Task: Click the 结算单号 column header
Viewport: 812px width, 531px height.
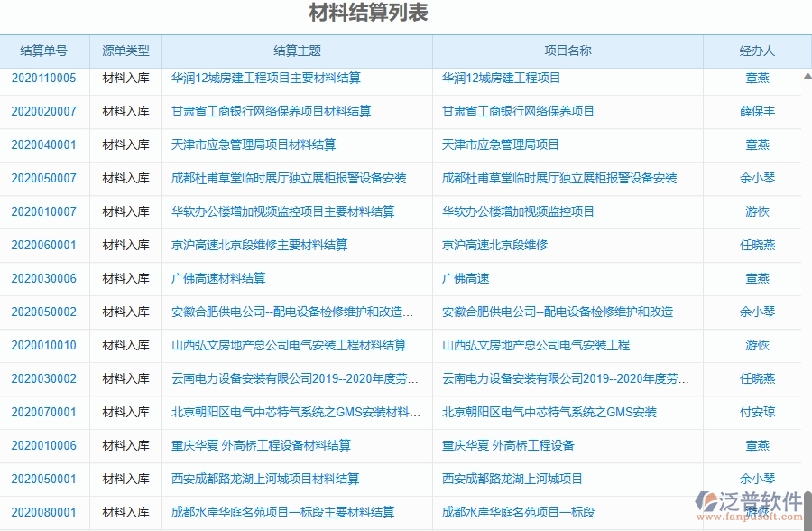Action: 42,51
